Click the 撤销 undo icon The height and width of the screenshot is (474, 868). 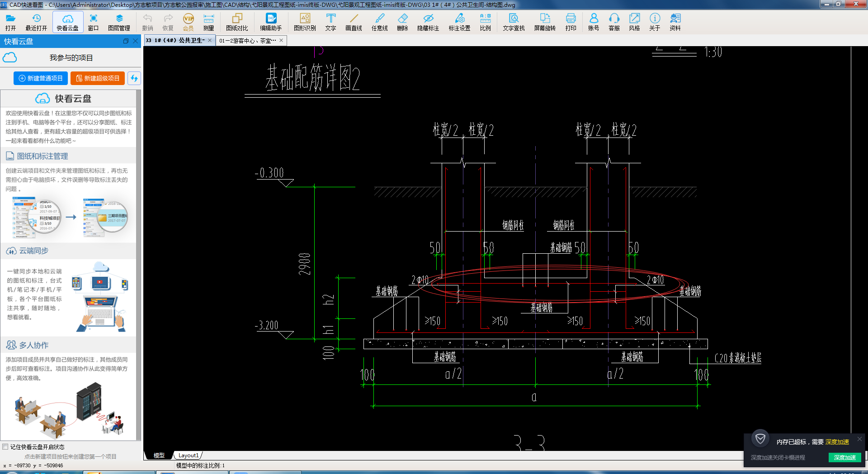click(147, 22)
